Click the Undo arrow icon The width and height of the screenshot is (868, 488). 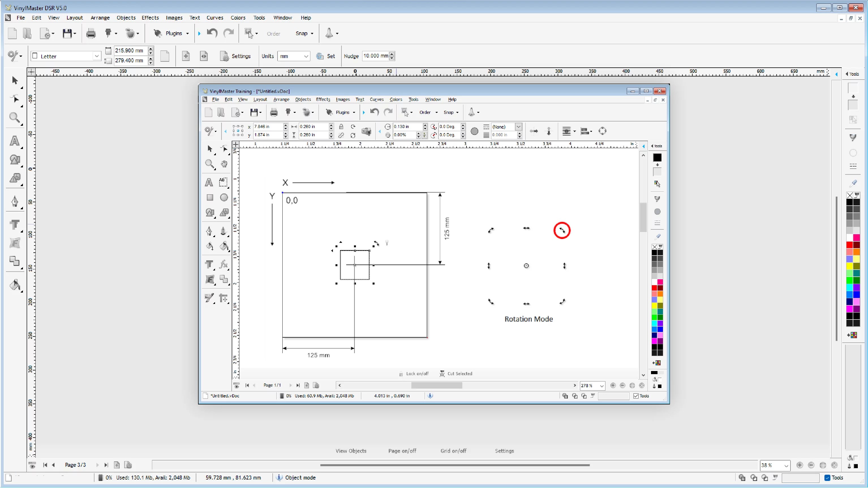coord(212,33)
